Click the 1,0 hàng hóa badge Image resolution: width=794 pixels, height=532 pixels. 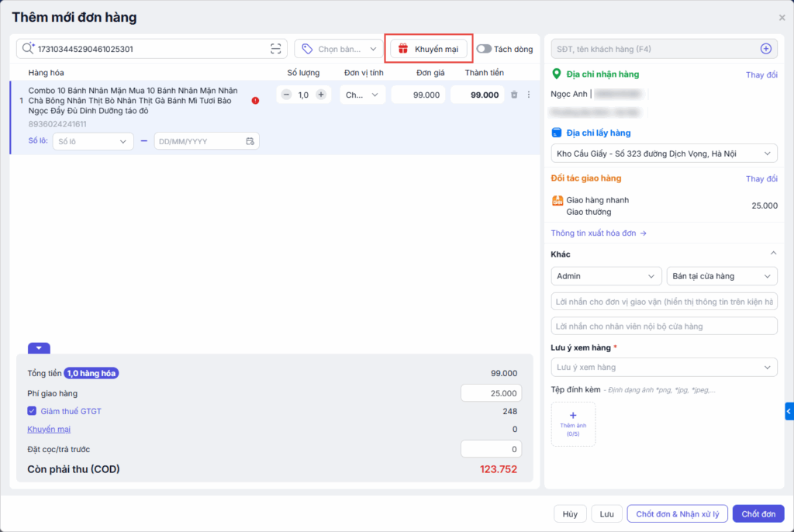[91, 374]
